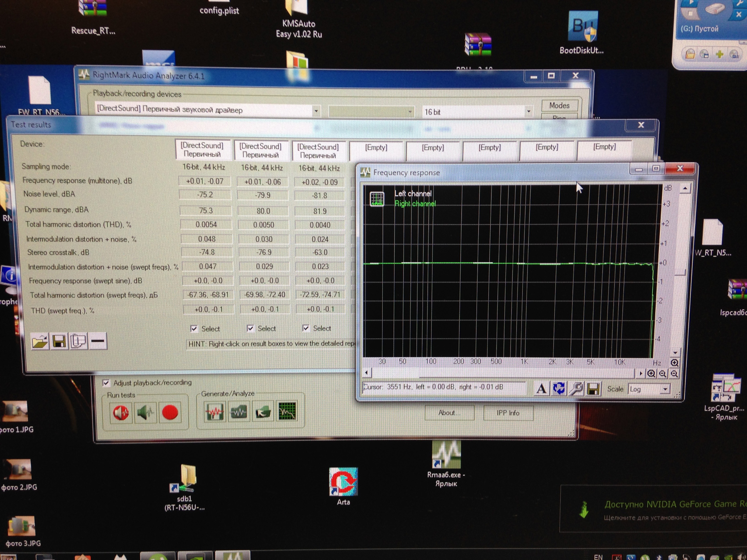
Task: Open the KMSAuto Easy desktop icon
Action: 299,20
